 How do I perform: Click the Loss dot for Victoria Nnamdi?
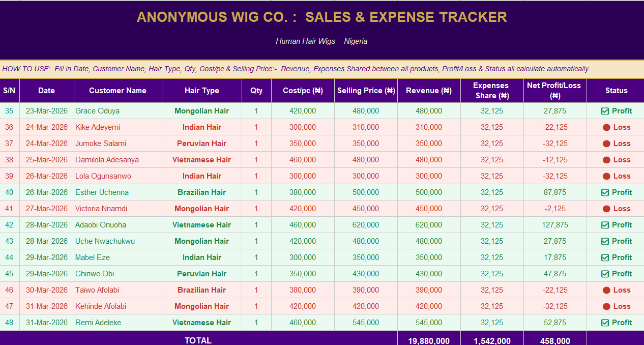pyautogui.click(x=606, y=209)
